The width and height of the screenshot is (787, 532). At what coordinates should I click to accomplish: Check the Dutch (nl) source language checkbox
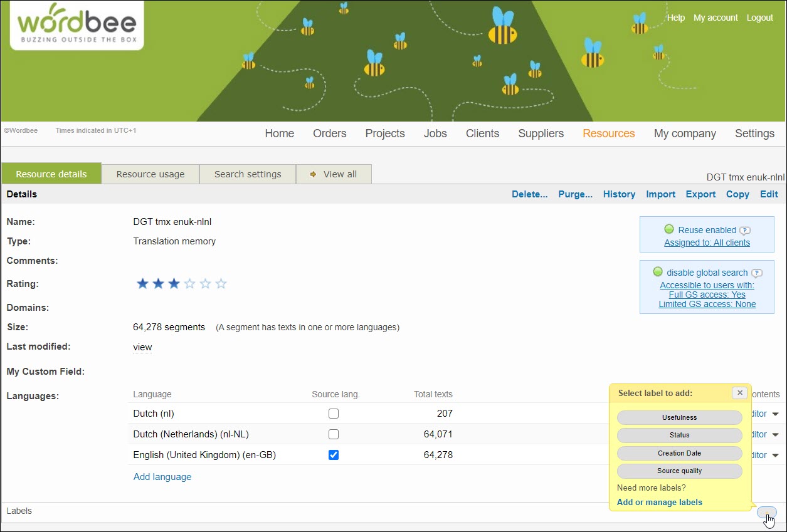(x=334, y=414)
